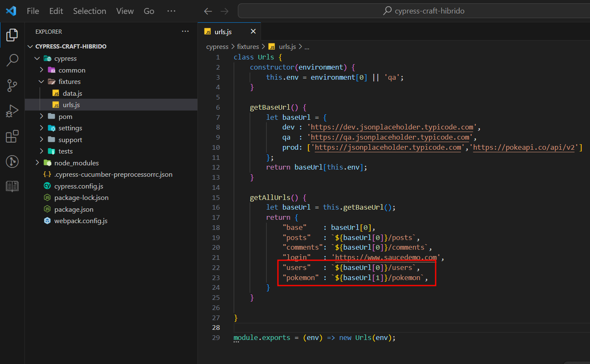590x364 pixels.
Task: Click the node icon of package-lock.json
Action: 47,197
